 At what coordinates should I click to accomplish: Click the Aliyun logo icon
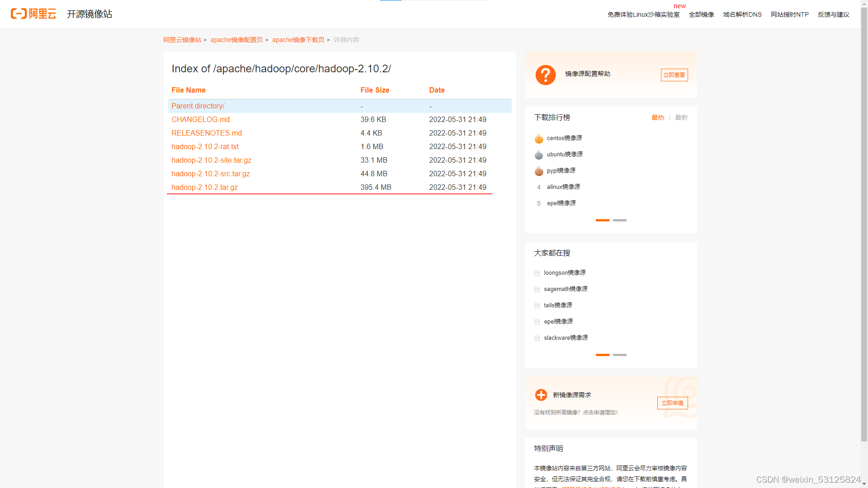(x=33, y=14)
